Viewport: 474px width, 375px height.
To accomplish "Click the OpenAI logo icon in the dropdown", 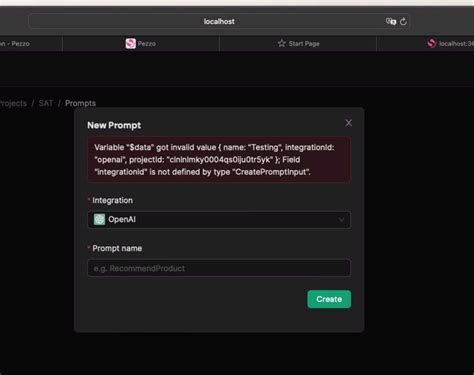I will (99, 220).
